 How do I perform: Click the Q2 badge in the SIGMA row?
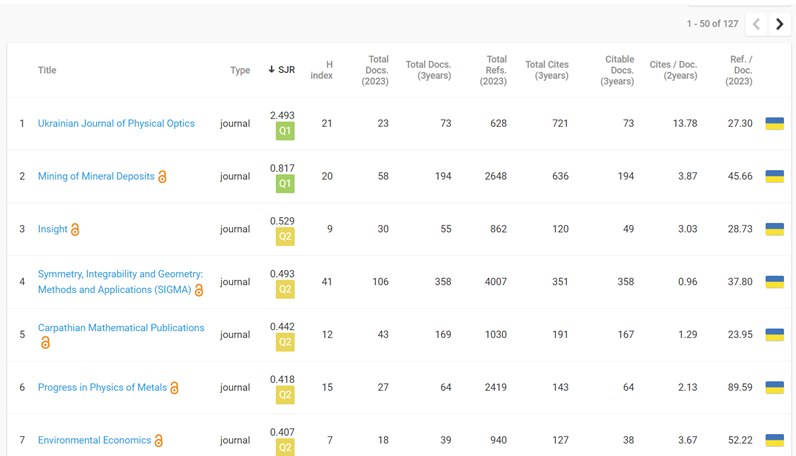click(285, 289)
